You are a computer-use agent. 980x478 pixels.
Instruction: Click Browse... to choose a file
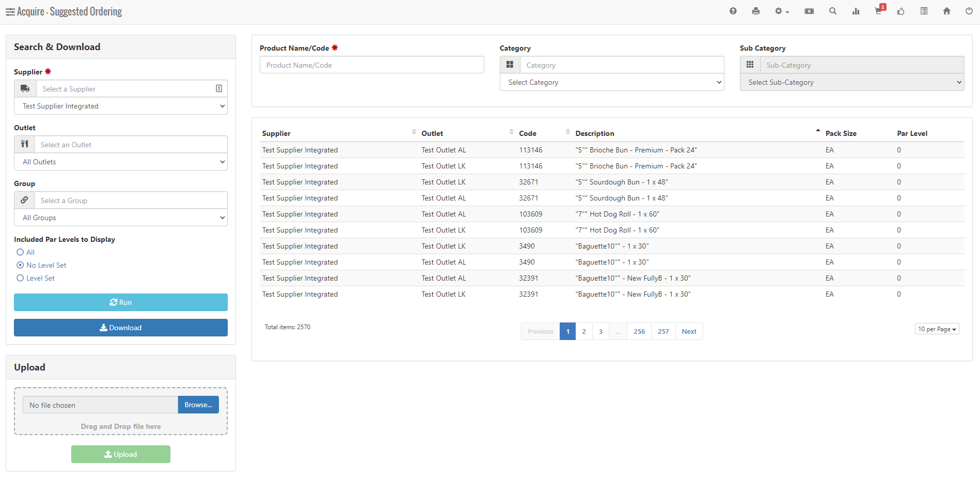click(x=198, y=405)
